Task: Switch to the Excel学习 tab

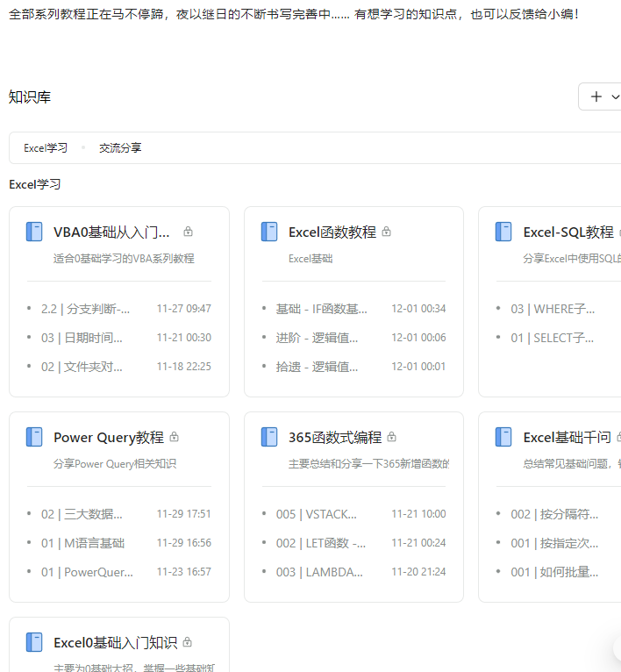Action: (46, 148)
